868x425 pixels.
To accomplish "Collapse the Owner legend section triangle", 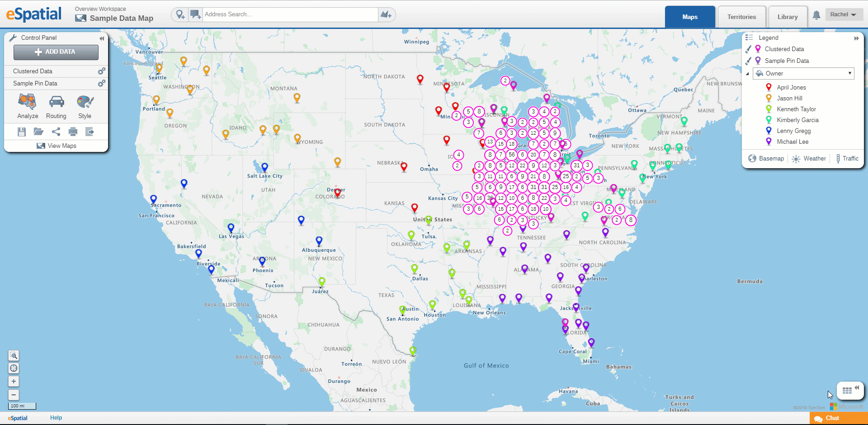I will tap(747, 74).
